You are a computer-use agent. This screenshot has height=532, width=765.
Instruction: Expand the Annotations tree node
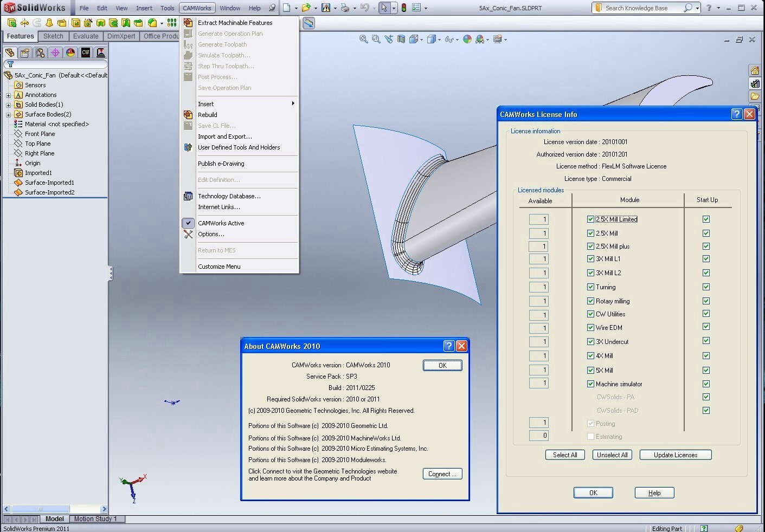[x=9, y=95]
